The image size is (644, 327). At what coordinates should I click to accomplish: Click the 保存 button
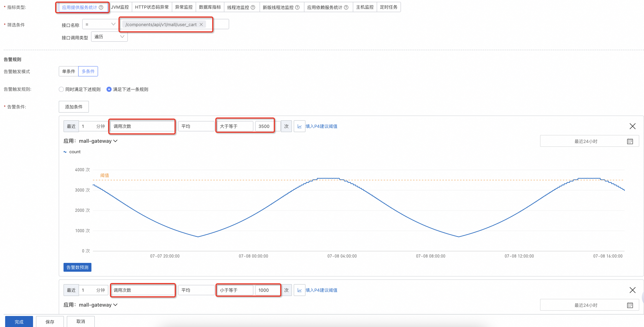pos(50,321)
